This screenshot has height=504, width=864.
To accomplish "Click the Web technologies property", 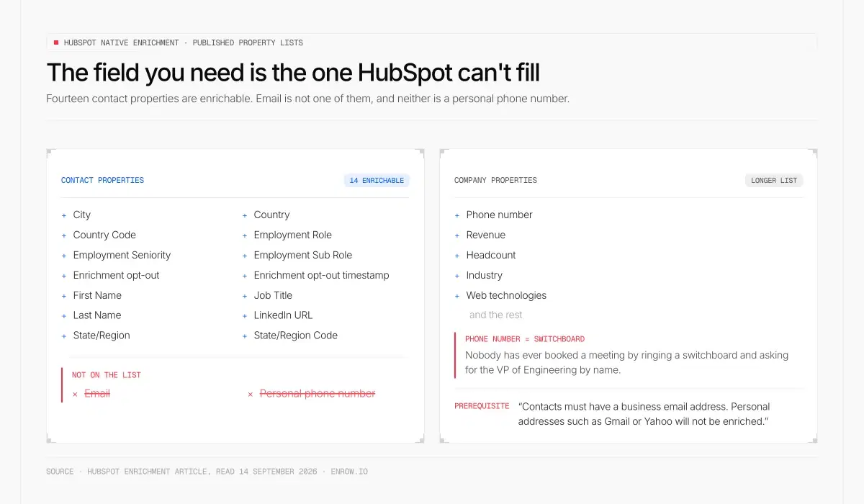I will (506, 295).
